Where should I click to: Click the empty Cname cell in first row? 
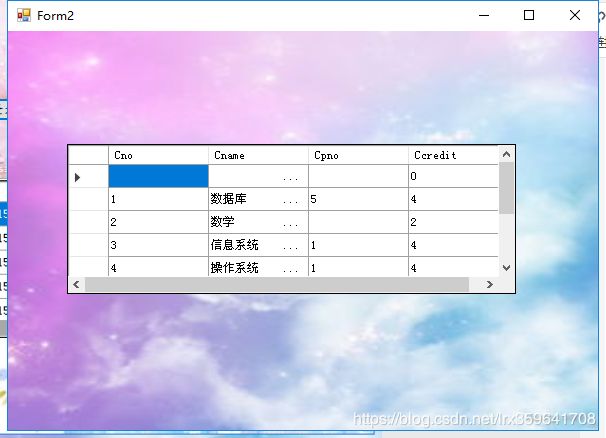click(258, 176)
